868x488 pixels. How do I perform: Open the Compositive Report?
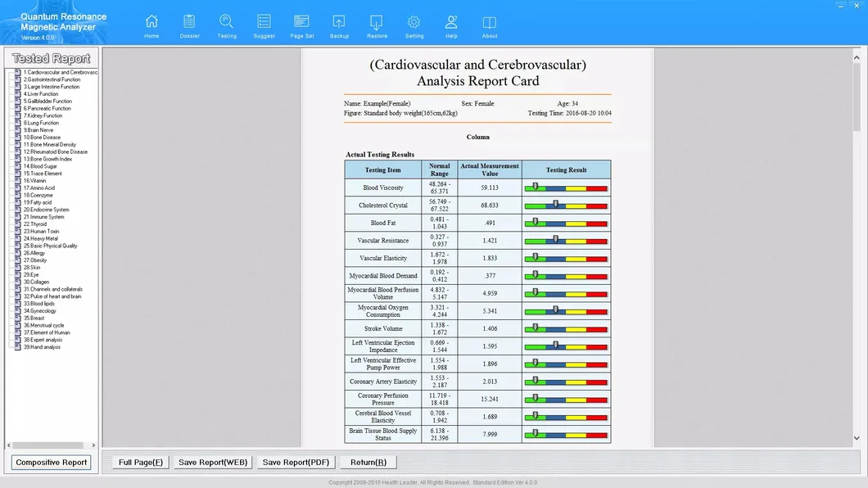pyautogui.click(x=51, y=462)
